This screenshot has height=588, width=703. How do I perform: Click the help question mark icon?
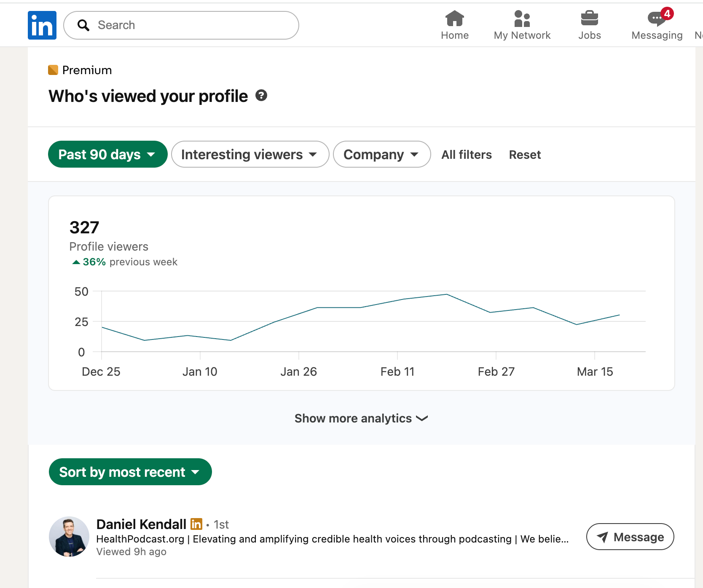261,96
